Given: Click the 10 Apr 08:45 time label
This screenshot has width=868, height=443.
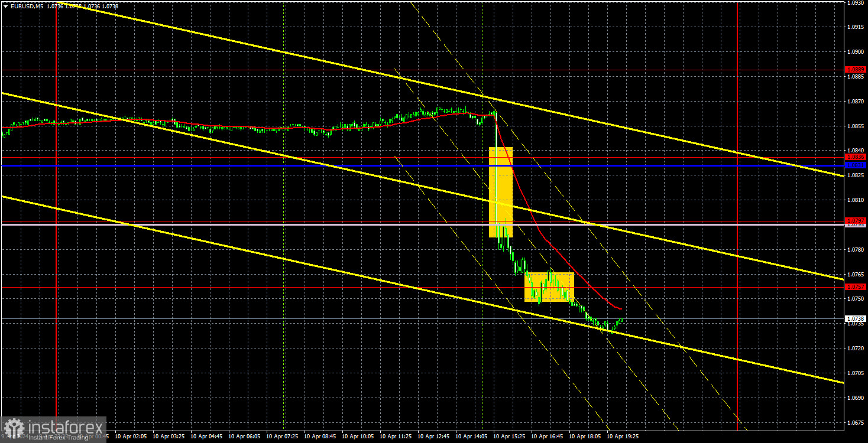Looking at the screenshot, I should pos(320,437).
